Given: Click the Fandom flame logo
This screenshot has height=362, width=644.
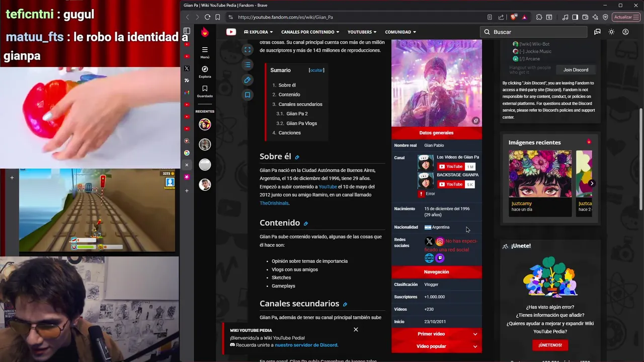Looking at the screenshot, I should pos(205,32).
